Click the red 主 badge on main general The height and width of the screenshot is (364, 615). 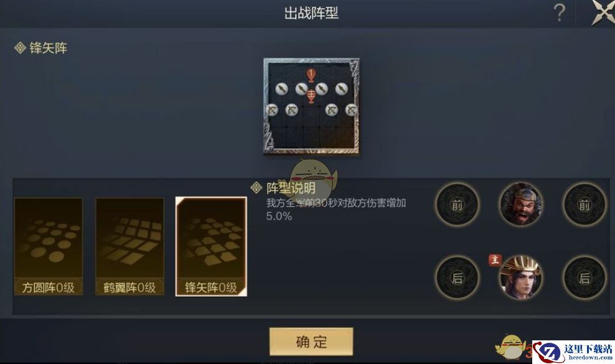(495, 259)
